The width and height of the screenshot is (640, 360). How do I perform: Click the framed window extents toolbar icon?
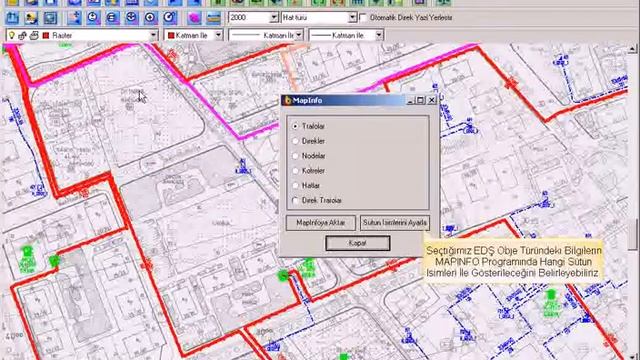50,18
